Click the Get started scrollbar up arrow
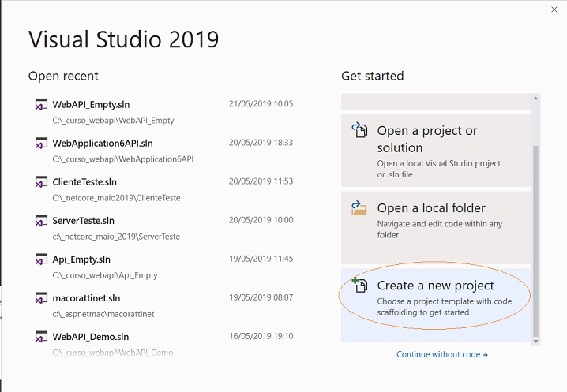Screen dimensions: 567x392 [x=535, y=99]
